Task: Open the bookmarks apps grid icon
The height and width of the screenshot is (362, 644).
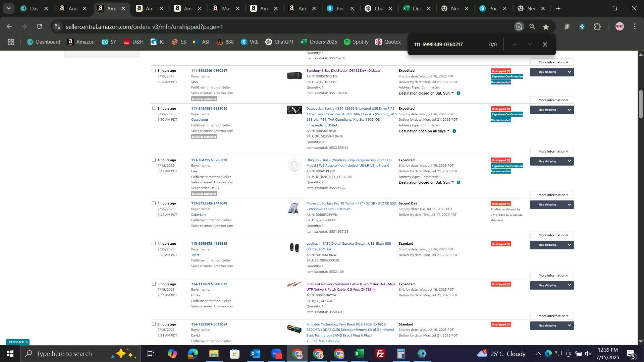Action: click(x=11, y=42)
